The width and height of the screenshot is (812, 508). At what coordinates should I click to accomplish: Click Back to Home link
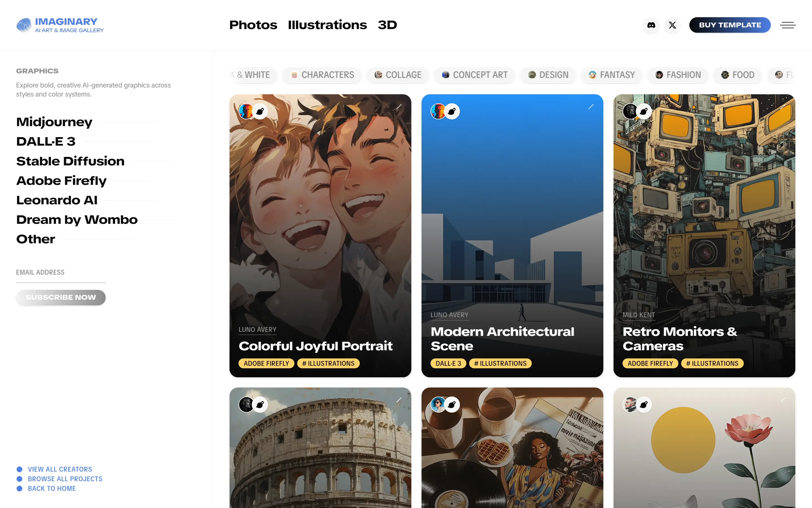(52, 489)
